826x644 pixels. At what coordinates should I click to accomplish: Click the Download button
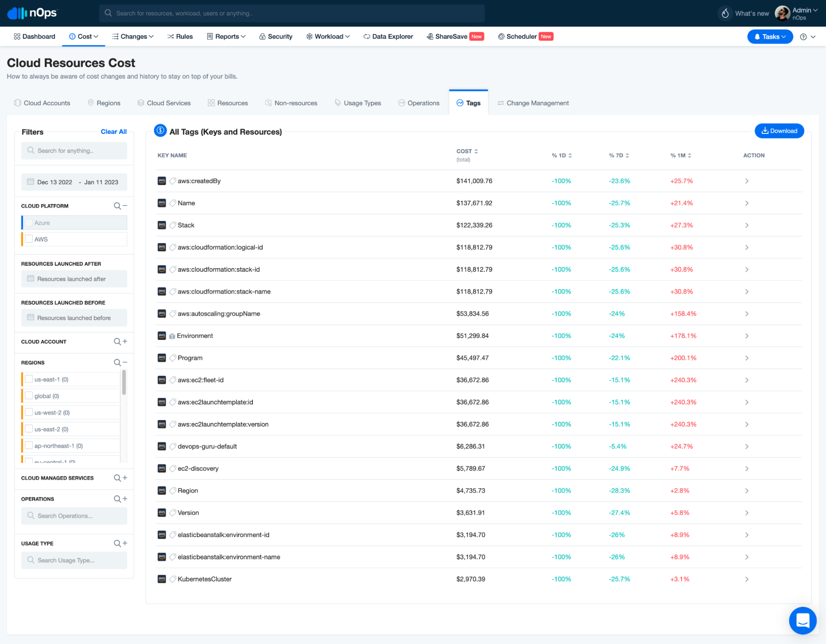click(779, 131)
